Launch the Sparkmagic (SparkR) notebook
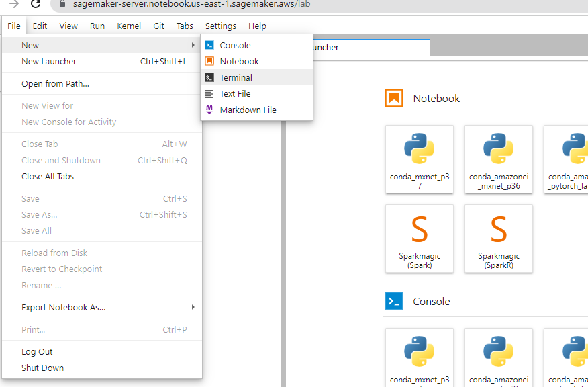Image resolution: width=588 pixels, height=387 pixels. point(498,239)
